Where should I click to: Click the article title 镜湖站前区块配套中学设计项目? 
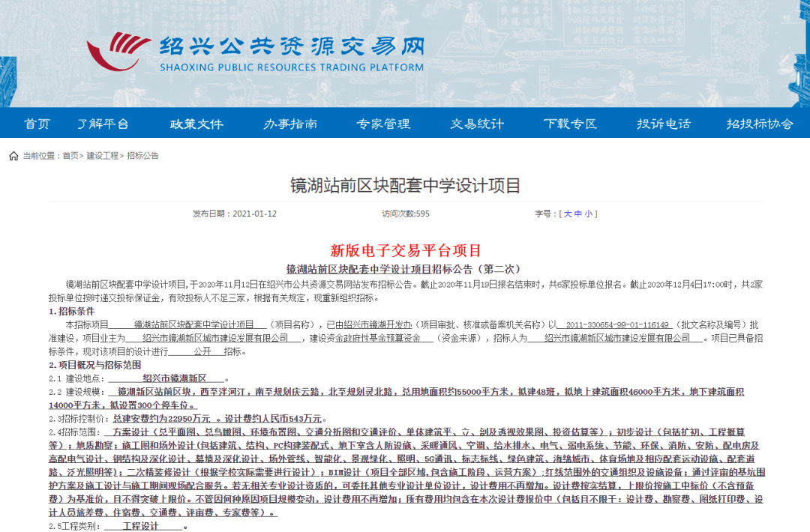pyautogui.click(x=406, y=185)
